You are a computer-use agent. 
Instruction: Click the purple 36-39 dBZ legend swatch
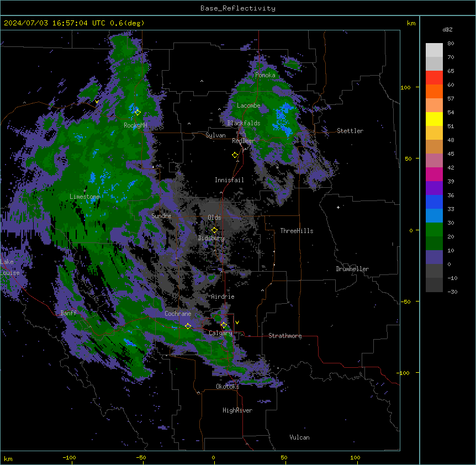coord(434,188)
